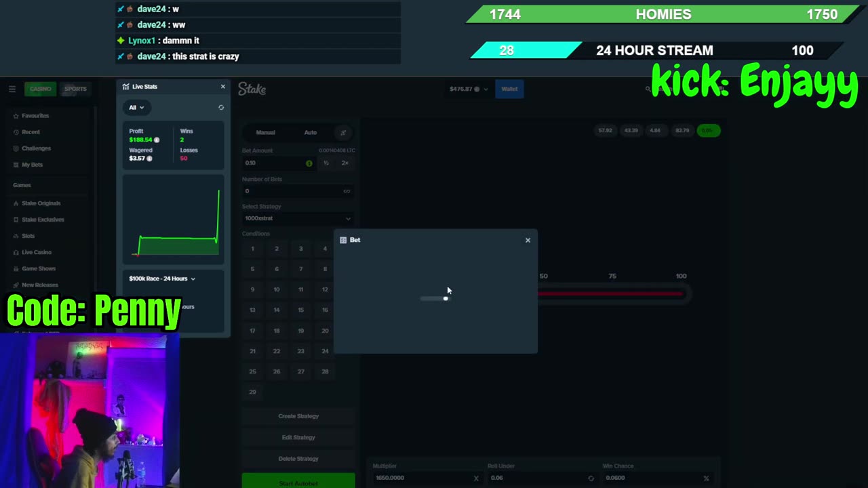Select condition number 12

click(x=325, y=289)
